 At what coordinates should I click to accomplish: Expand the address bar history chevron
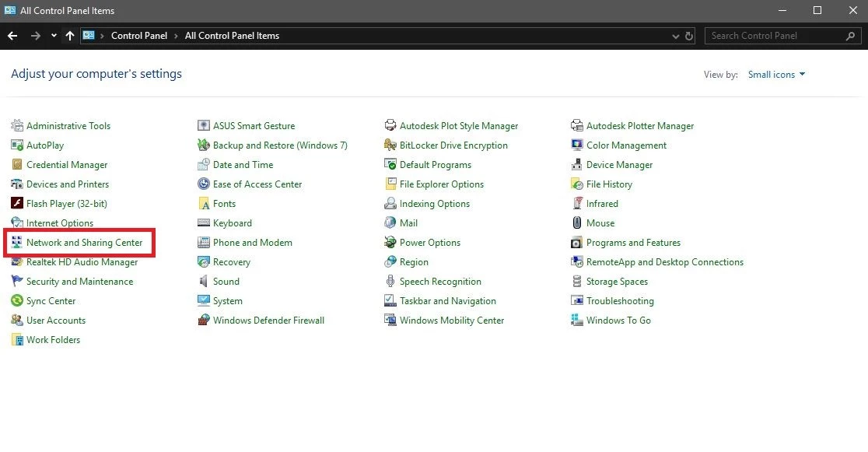(x=675, y=36)
